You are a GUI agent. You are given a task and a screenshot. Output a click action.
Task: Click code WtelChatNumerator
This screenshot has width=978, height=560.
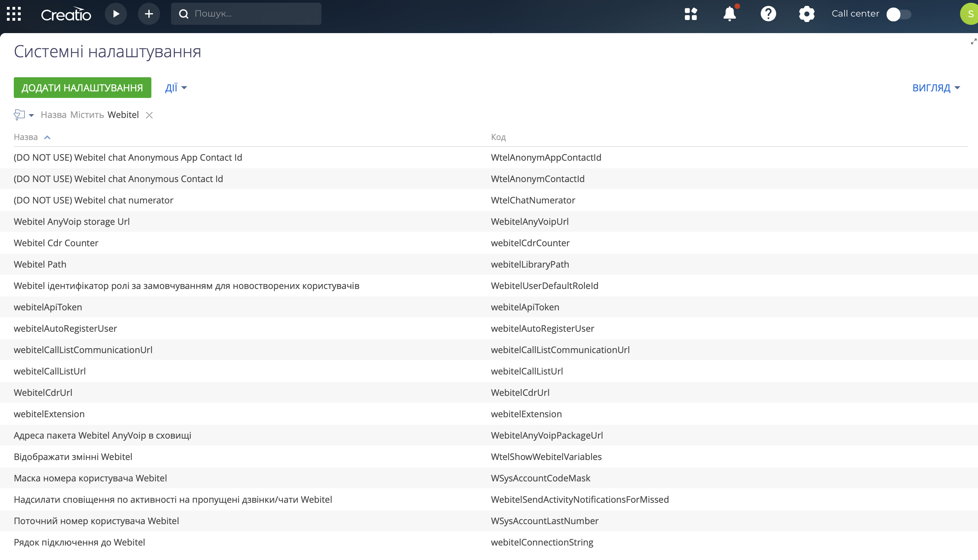coord(533,200)
